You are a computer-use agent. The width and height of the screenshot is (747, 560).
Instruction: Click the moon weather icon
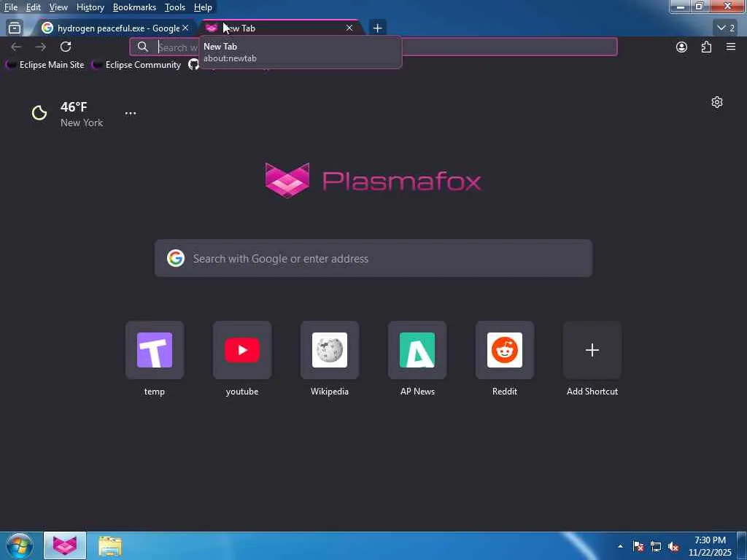(x=39, y=113)
